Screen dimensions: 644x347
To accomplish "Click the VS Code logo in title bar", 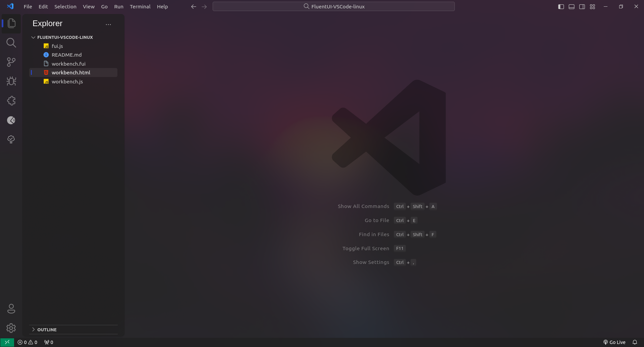I will click(x=10, y=6).
